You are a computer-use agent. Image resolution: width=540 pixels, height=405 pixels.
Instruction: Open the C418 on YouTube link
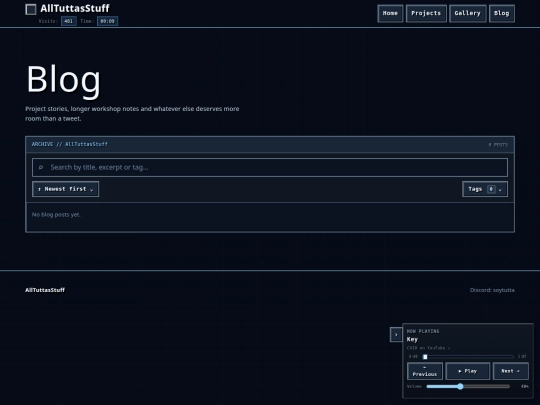click(x=428, y=348)
